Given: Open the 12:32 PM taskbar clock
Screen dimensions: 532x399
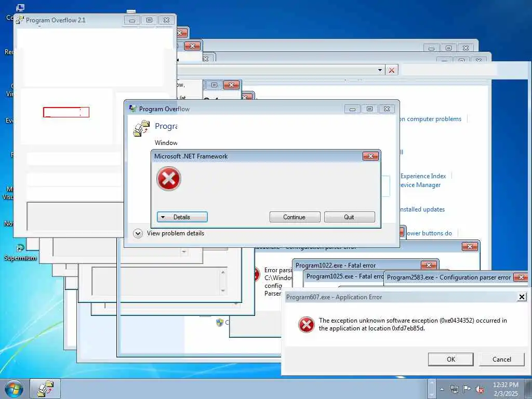Looking at the screenshot, I should (506, 389).
